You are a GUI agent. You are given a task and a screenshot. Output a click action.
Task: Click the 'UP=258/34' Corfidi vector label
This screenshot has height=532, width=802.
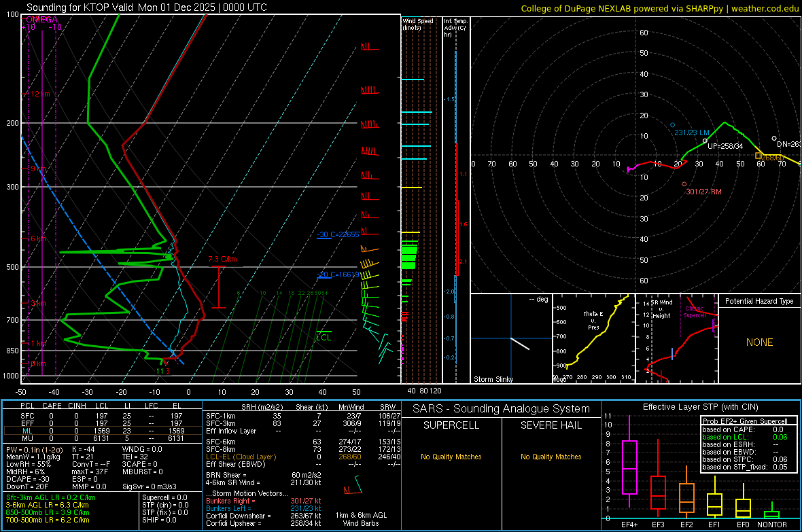[725, 146]
